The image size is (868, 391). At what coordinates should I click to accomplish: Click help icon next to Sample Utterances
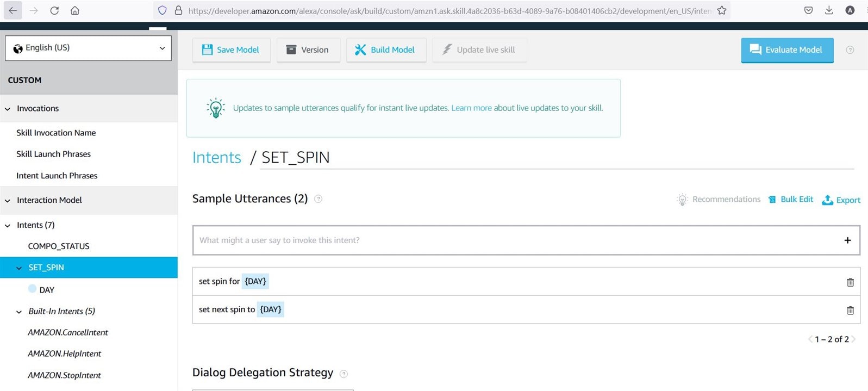tap(319, 199)
